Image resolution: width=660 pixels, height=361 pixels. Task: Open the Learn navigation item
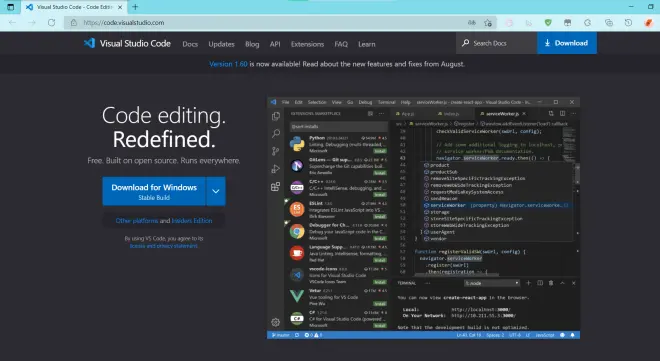(367, 44)
